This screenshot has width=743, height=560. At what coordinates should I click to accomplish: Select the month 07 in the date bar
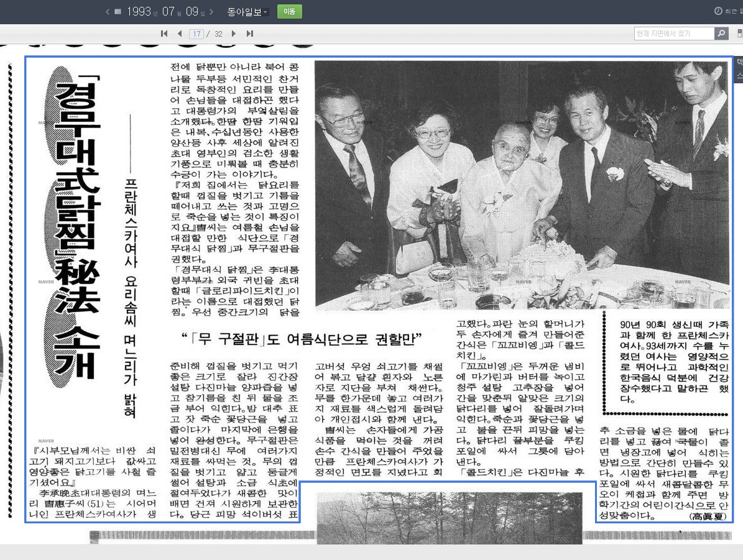[168, 12]
